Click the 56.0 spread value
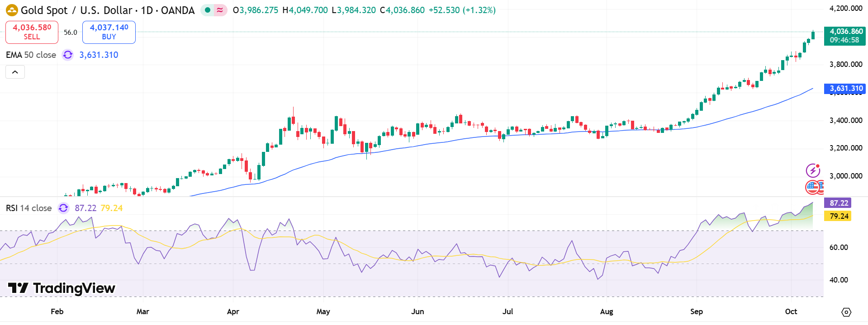The image size is (868, 325). (x=70, y=33)
